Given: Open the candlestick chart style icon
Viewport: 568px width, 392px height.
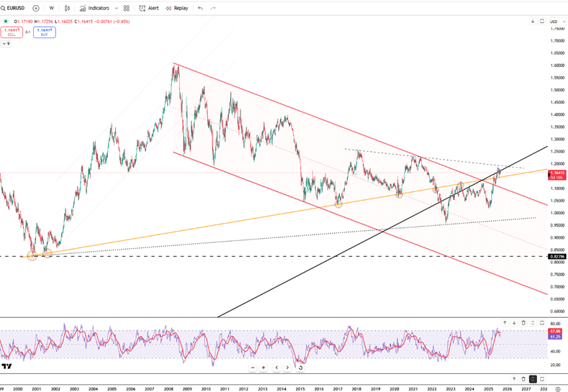Looking at the screenshot, I should 68,8.
